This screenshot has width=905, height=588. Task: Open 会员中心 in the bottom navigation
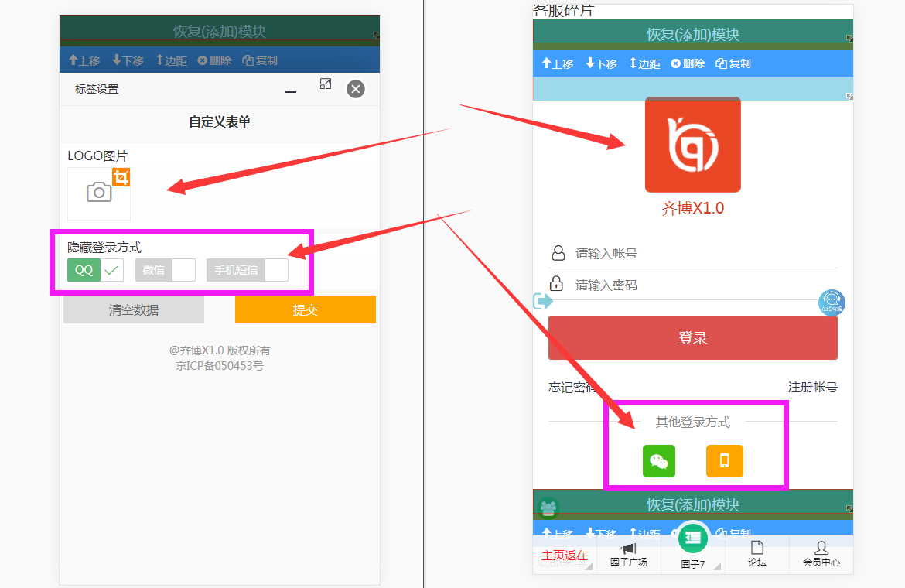[821, 554]
